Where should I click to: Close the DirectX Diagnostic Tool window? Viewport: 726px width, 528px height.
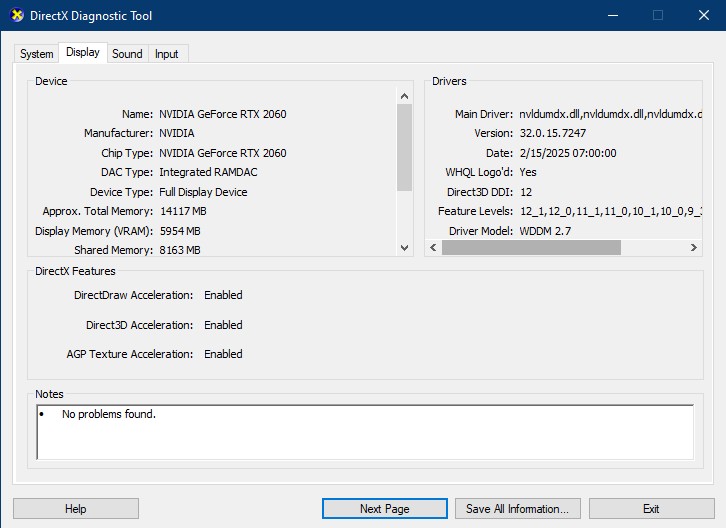(x=703, y=16)
